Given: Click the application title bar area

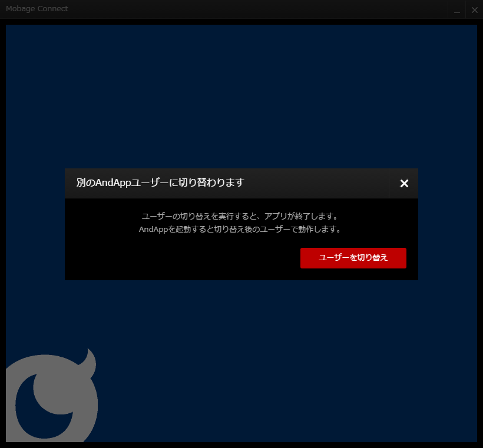Looking at the screenshot, I should tap(236, 9).
